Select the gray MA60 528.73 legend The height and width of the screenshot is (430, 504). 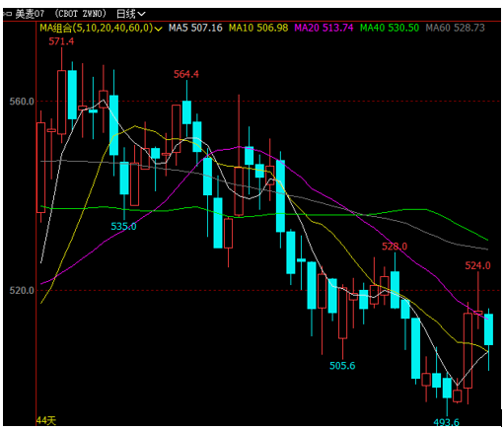click(456, 28)
